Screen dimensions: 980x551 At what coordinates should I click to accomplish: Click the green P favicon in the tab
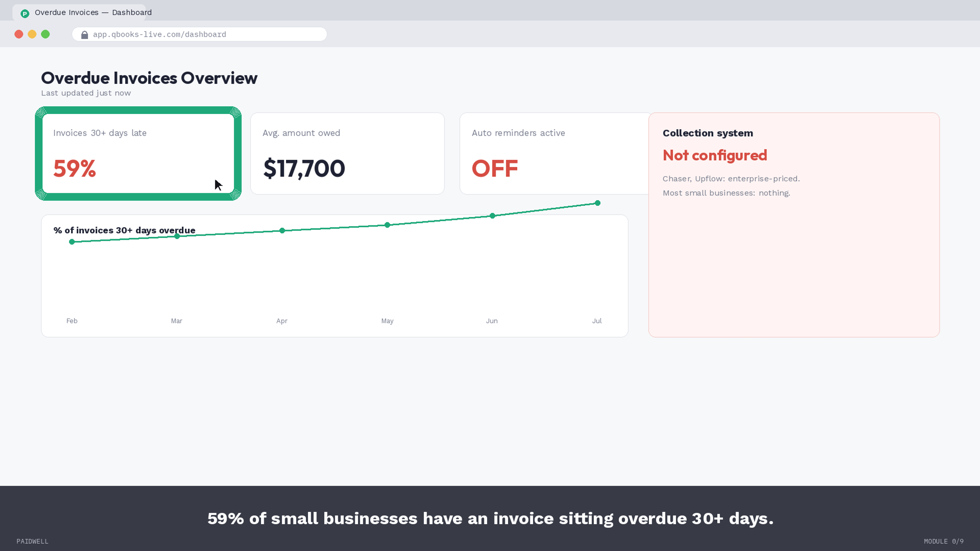[x=25, y=14]
